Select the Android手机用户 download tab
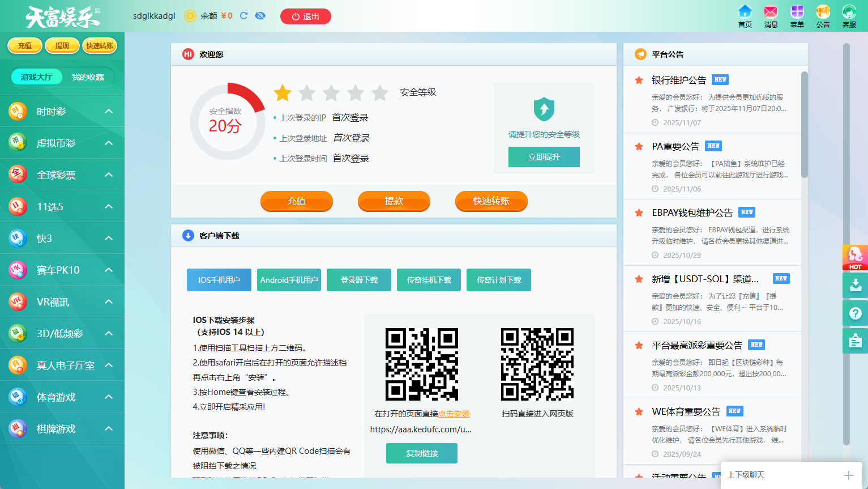The height and width of the screenshot is (489, 868). coord(289,280)
